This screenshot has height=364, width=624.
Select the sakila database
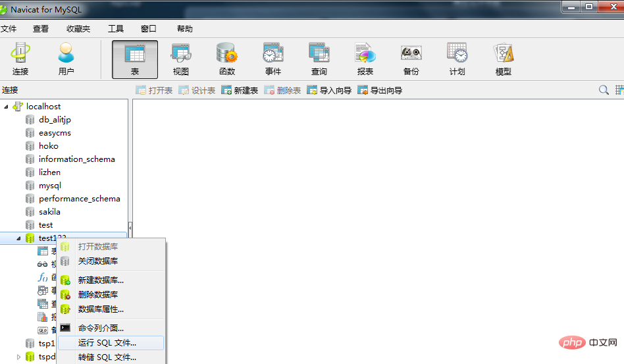click(x=50, y=212)
